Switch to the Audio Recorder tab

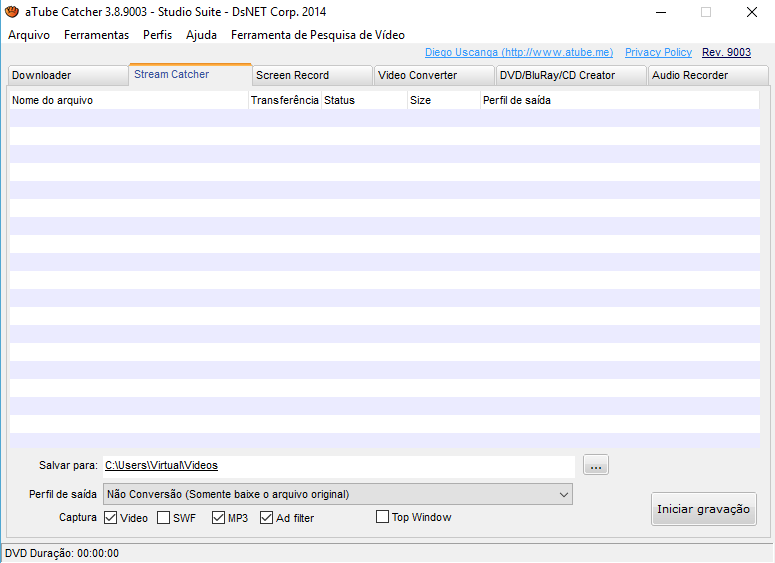(x=708, y=75)
